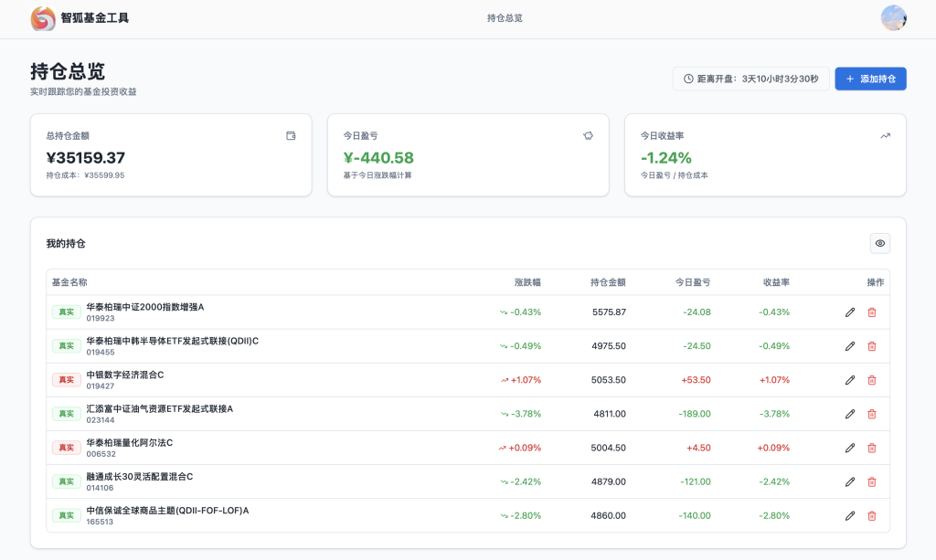Click the card icon on 总持仓金额 card

tap(291, 135)
